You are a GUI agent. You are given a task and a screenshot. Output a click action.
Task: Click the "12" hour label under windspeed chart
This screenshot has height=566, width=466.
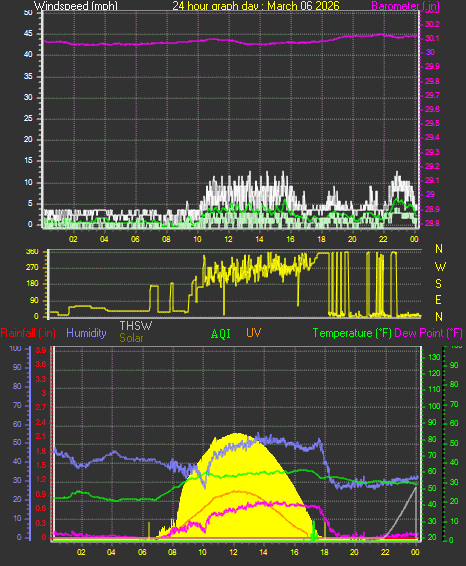click(228, 239)
